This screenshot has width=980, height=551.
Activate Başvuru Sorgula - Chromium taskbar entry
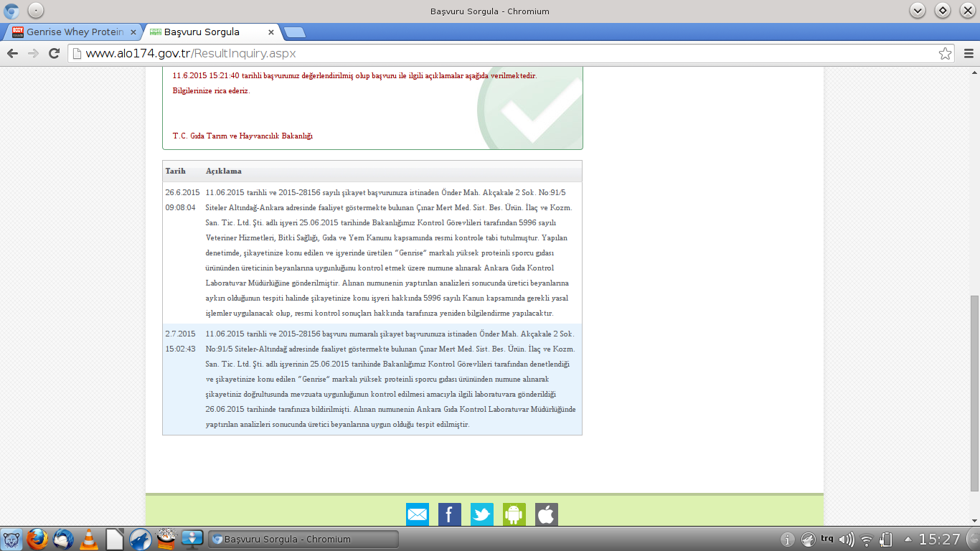(303, 539)
